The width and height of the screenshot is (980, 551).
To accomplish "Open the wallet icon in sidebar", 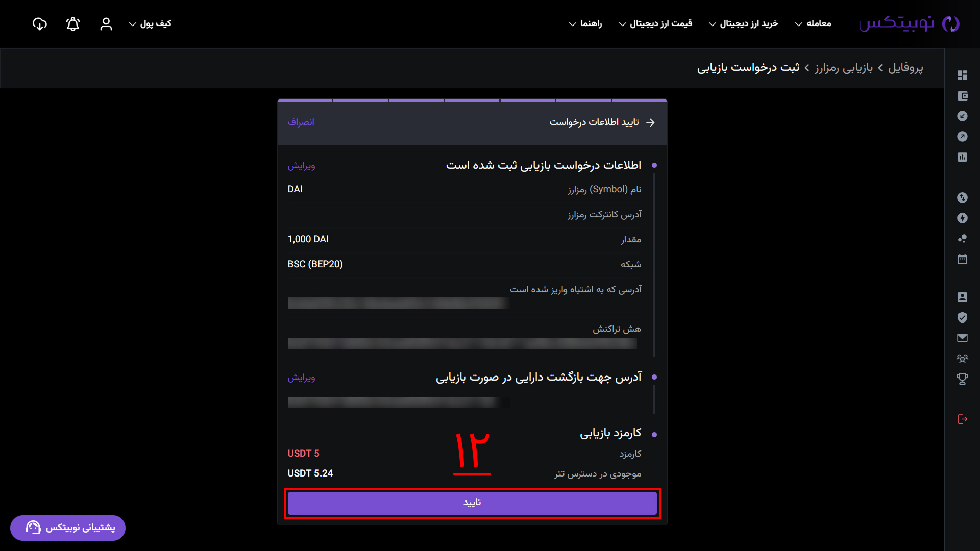I will point(962,96).
